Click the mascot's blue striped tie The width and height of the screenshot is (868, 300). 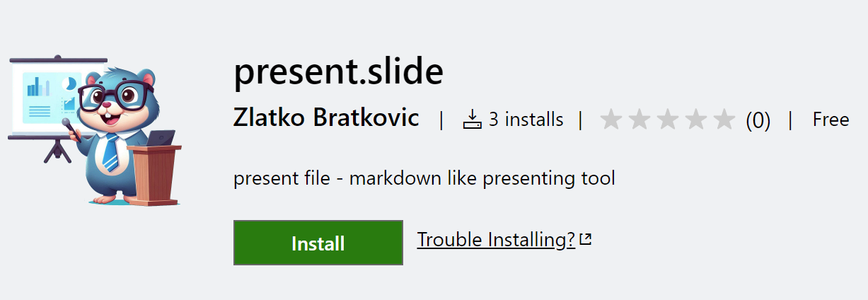(111, 154)
